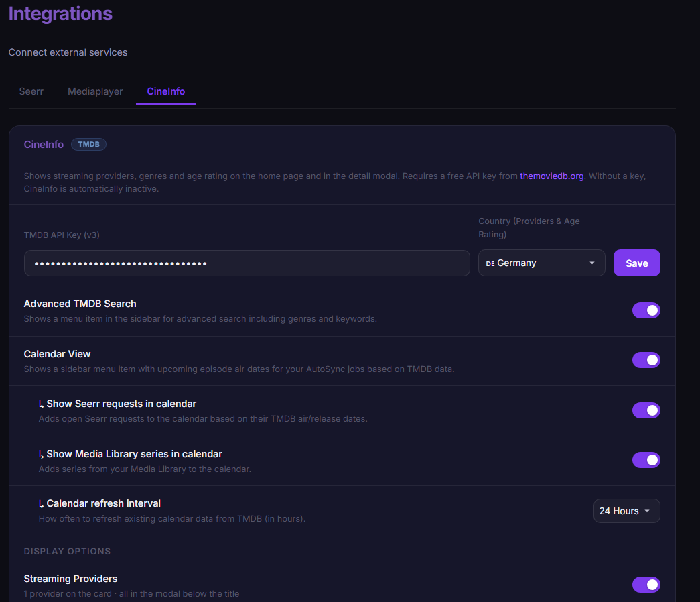Toggle the Calendar View switch
Viewport: 700px width, 602px height.
pyautogui.click(x=646, y=360)
